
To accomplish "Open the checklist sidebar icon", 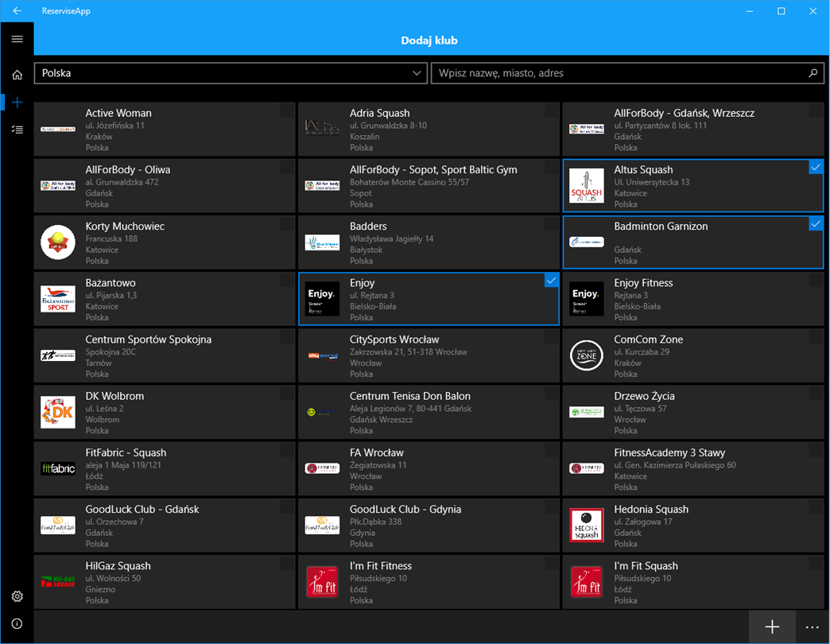I will [x=17, y=129].
